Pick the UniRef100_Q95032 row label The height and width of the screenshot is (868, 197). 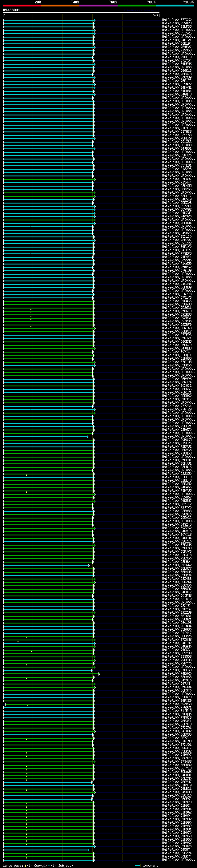coord(177,518)
